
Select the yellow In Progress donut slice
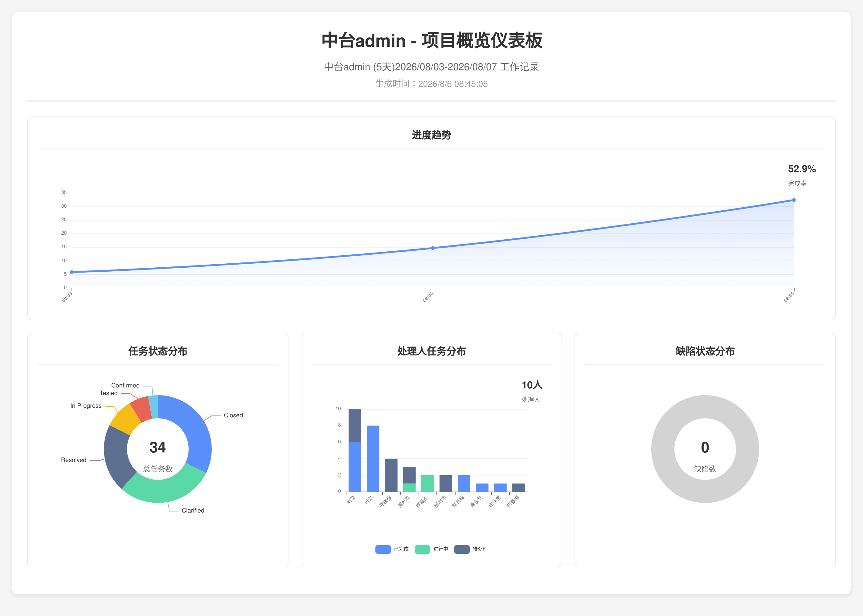125,419
